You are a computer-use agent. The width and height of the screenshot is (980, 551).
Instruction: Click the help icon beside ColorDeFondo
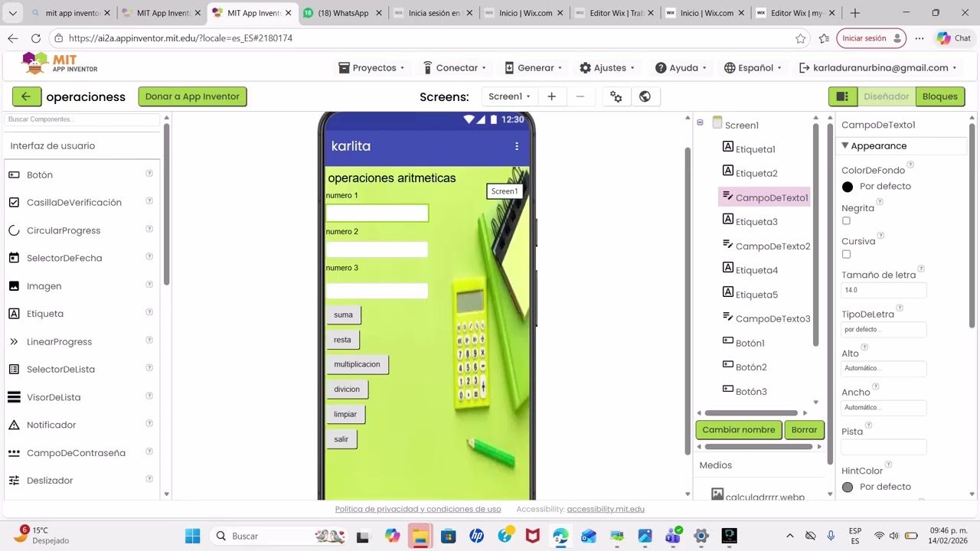(x=910, y=165)
